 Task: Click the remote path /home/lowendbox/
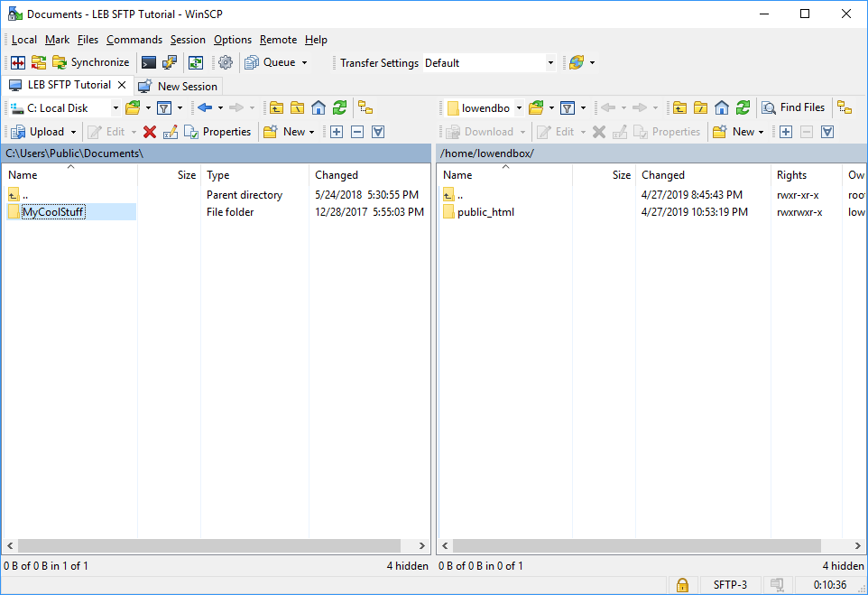click(x=487, y=153)
